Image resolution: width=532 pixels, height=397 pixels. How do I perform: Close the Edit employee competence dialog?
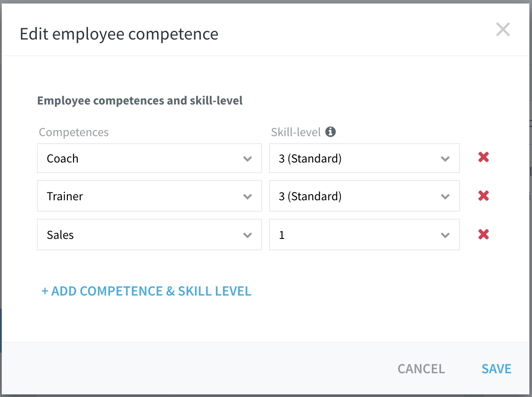503,30
